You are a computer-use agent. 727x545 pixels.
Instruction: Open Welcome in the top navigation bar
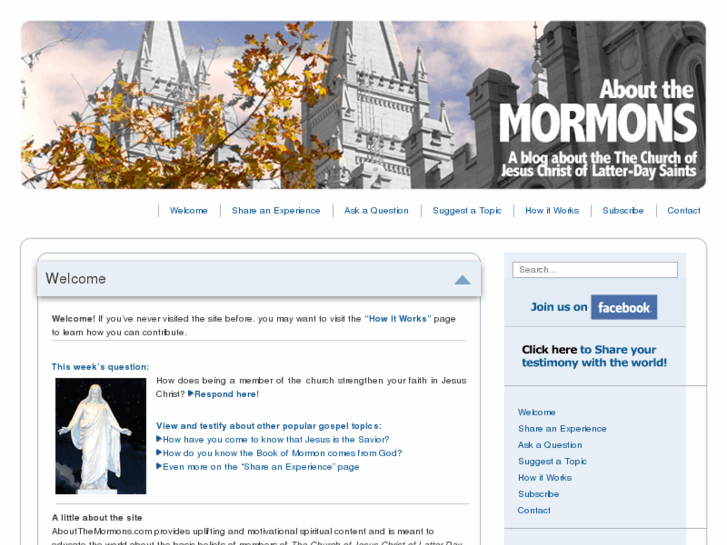[x=189, y=211]
